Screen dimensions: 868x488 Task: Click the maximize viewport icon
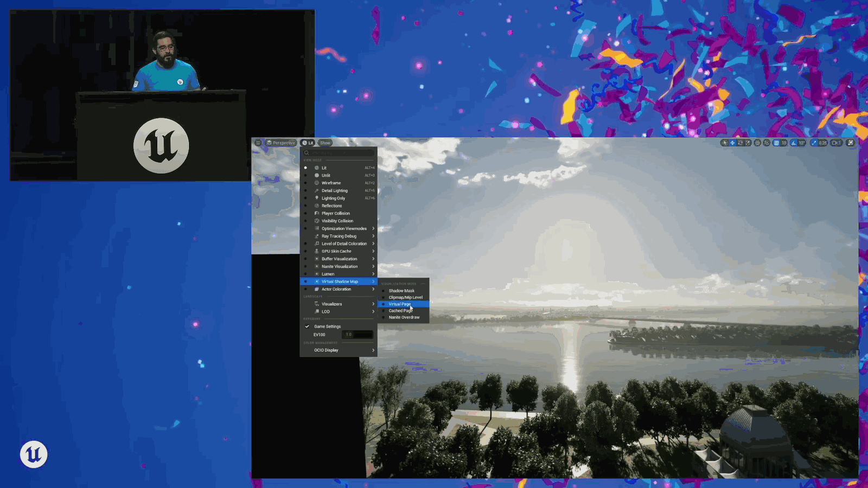coord(851,143)
